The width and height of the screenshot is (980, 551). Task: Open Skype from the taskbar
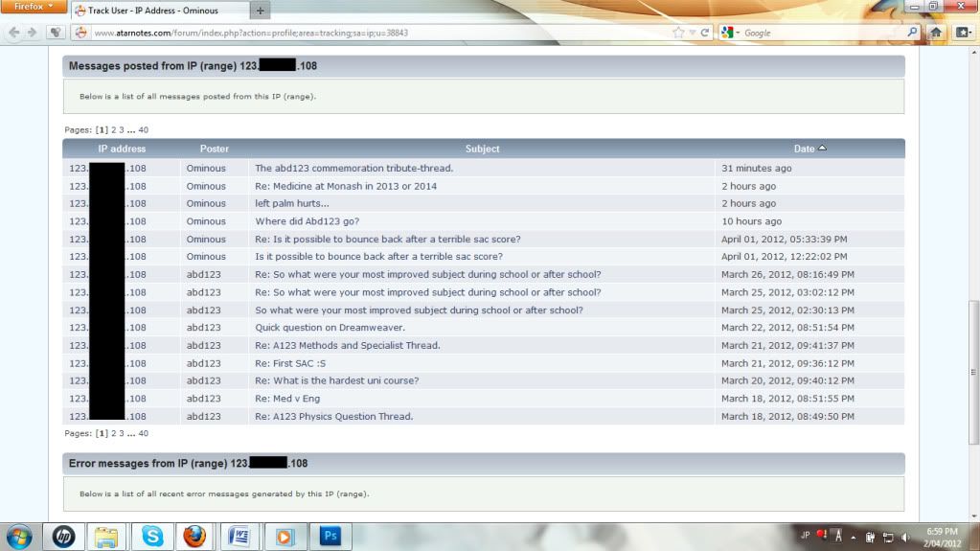[x=152, y=536]
